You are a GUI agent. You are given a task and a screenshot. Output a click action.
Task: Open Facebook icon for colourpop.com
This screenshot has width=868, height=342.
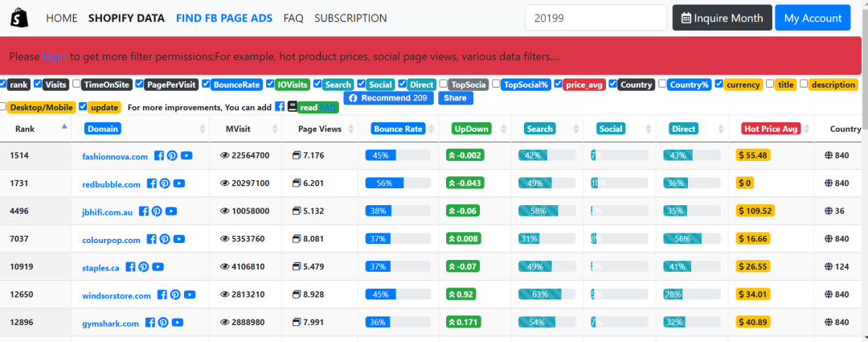pyautogui.click(x=151, y=239)
